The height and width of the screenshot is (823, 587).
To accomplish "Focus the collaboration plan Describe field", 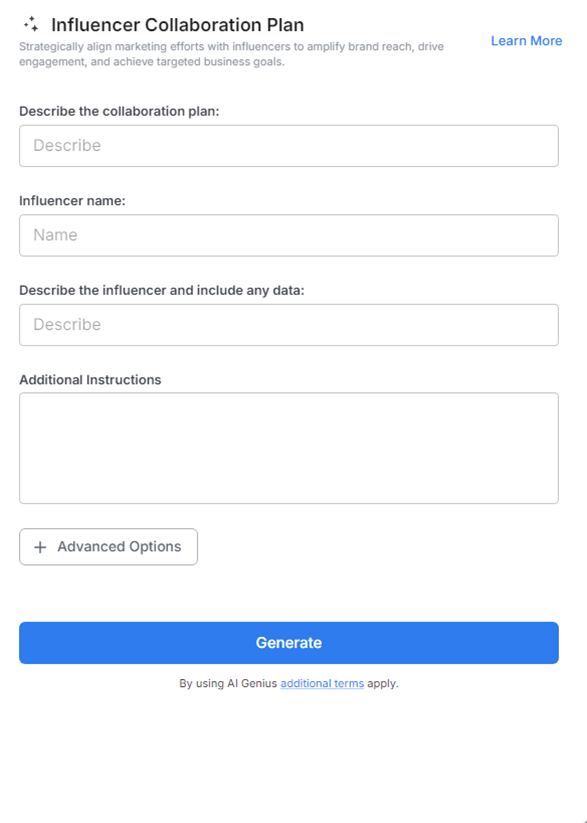I will 288,145.
